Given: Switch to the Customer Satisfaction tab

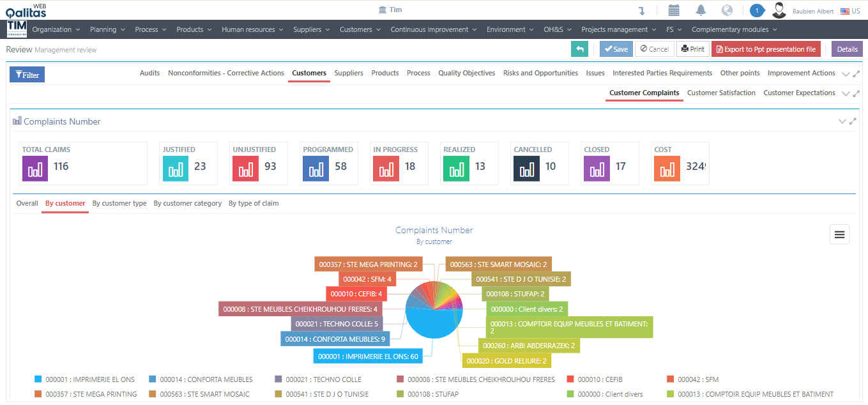Looking at the screenshot, I should point(721,93).
